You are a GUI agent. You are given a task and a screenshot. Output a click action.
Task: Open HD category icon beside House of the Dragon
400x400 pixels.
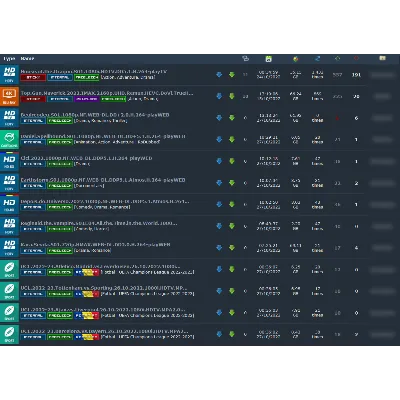(9, 74)
